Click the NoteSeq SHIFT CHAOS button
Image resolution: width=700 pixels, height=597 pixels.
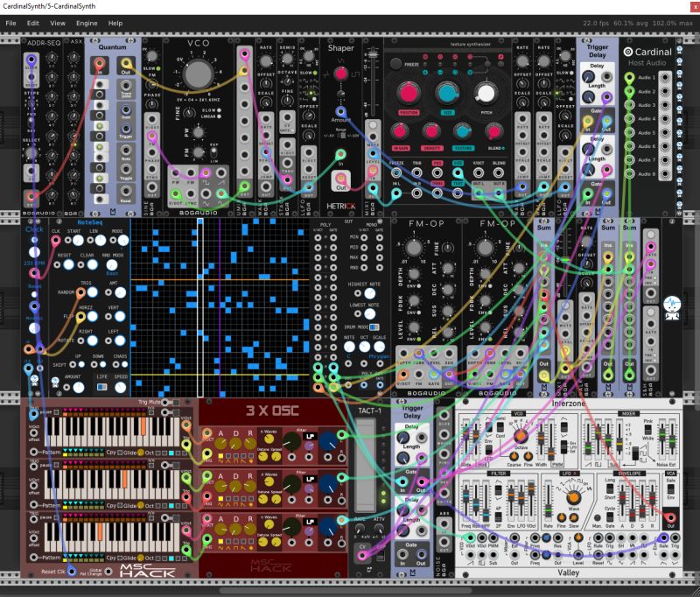(125, 365)
